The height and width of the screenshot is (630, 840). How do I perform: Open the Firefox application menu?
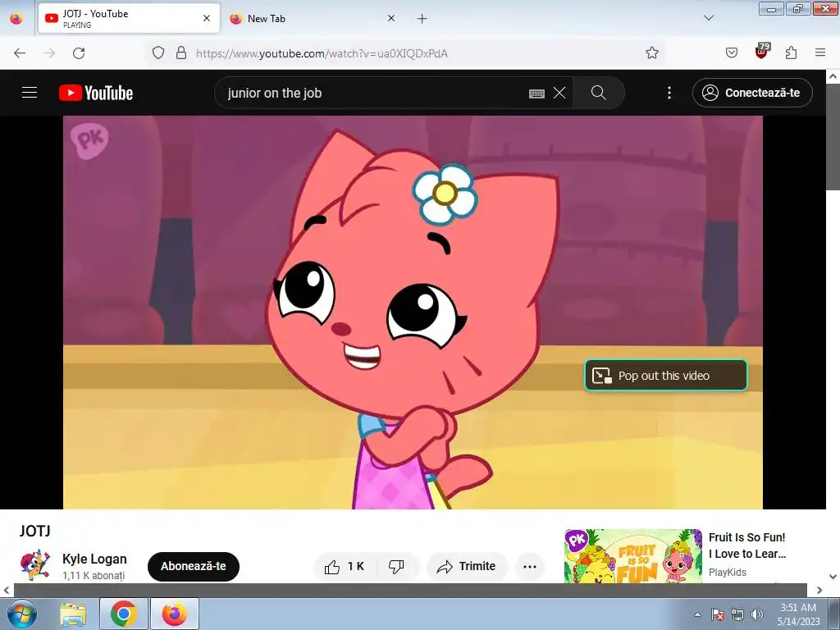click(820, 52)
